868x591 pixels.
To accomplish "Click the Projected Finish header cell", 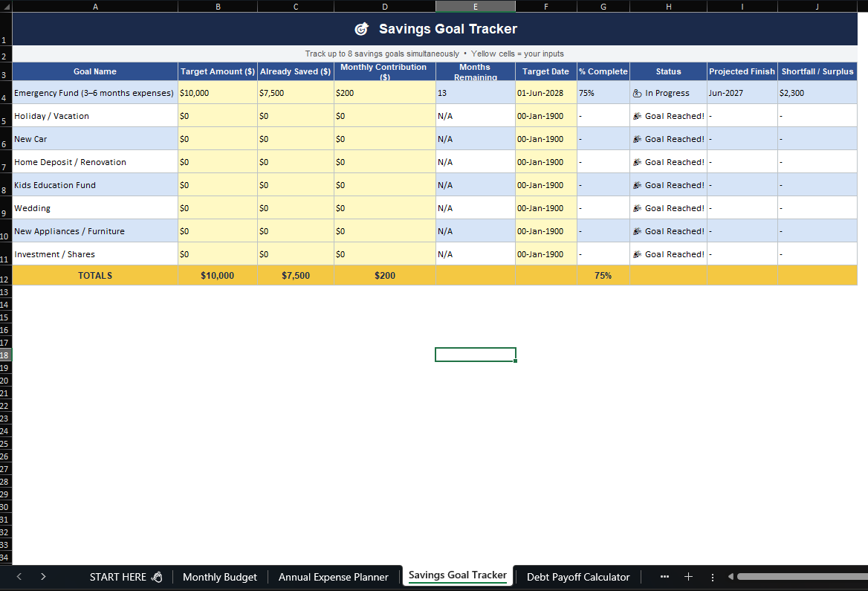I will 742,71.
